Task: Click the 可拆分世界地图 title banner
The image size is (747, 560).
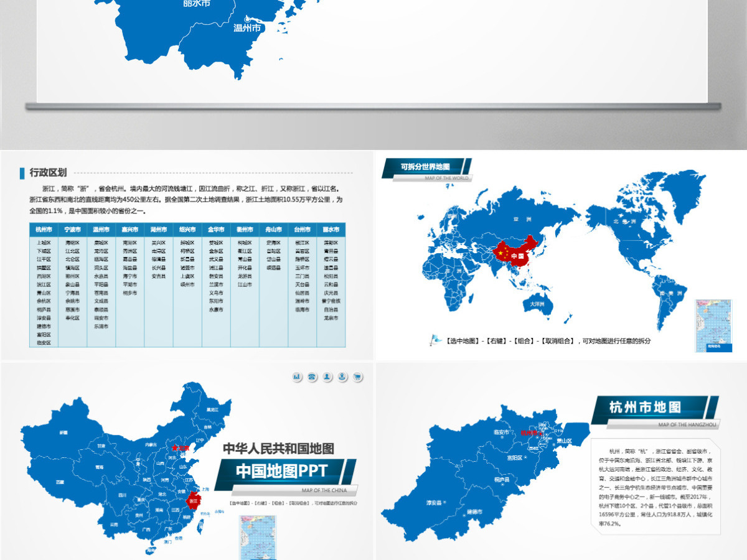Action: click(427, 166)
